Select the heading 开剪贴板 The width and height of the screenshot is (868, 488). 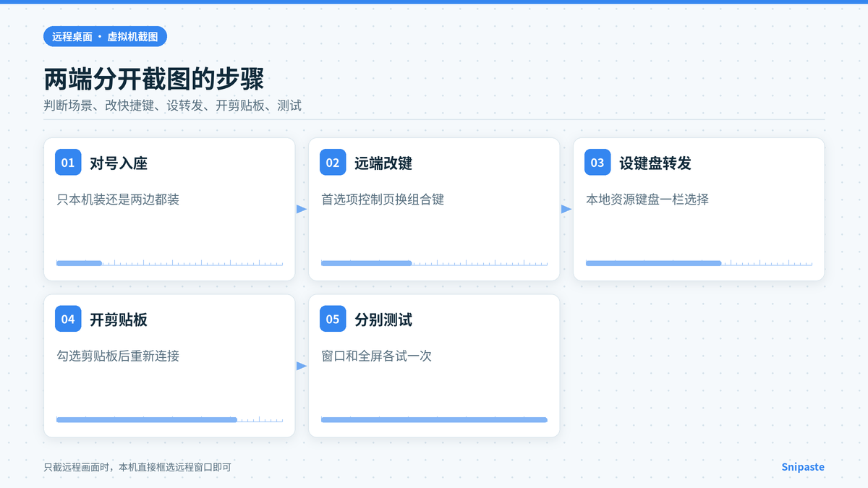pyautogui.click(x=119, y=320)
